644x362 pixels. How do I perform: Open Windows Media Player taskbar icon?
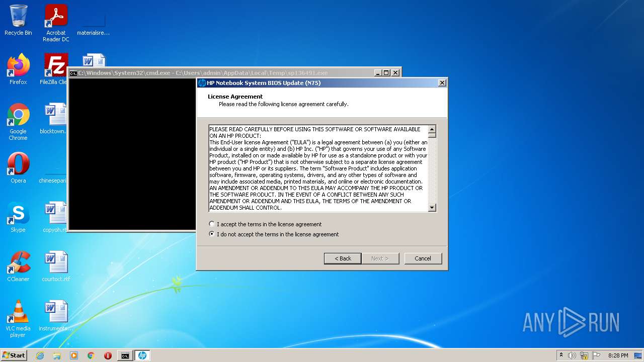74,355
